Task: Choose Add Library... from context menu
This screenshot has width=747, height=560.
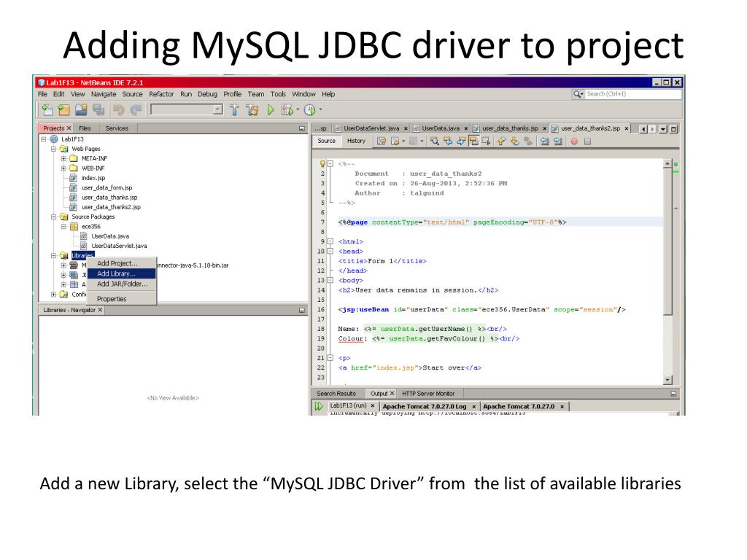Action: (122, 273)
